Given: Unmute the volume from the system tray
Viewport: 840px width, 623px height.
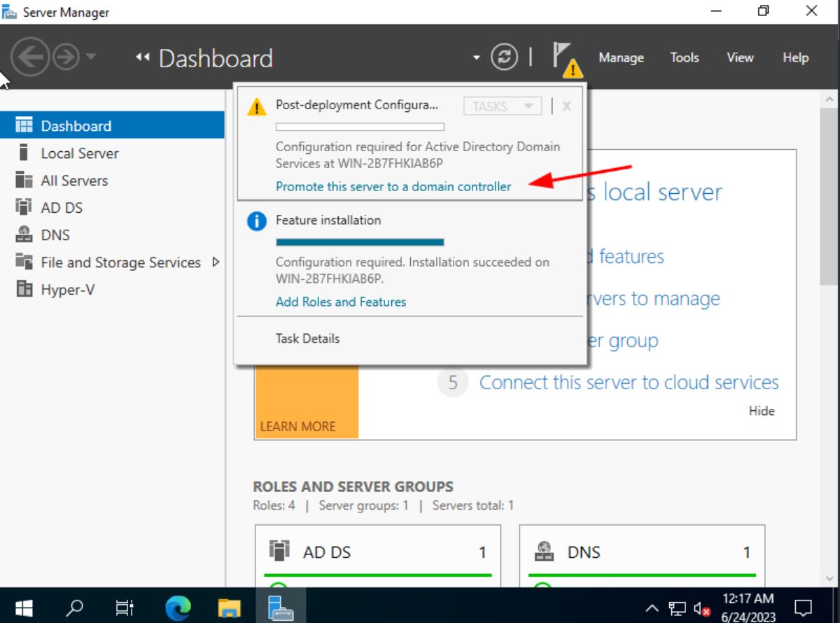Looking at the screenshot, I should tap(701, 608).
